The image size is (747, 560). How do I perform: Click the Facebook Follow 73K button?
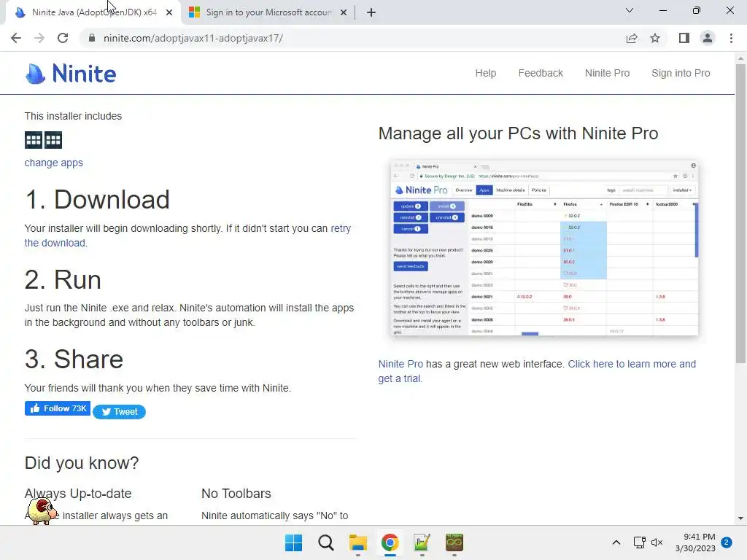[x=57, y=408]
